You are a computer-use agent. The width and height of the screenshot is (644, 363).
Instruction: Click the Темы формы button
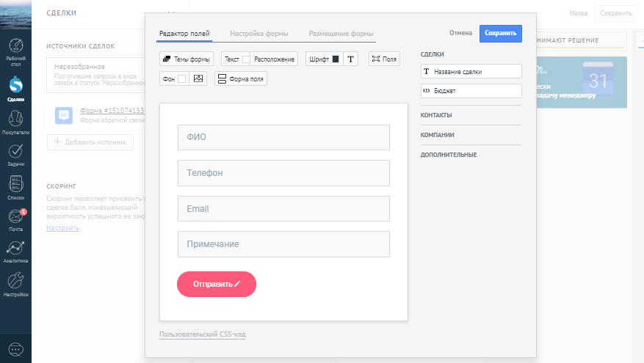[x=187, y=59]
